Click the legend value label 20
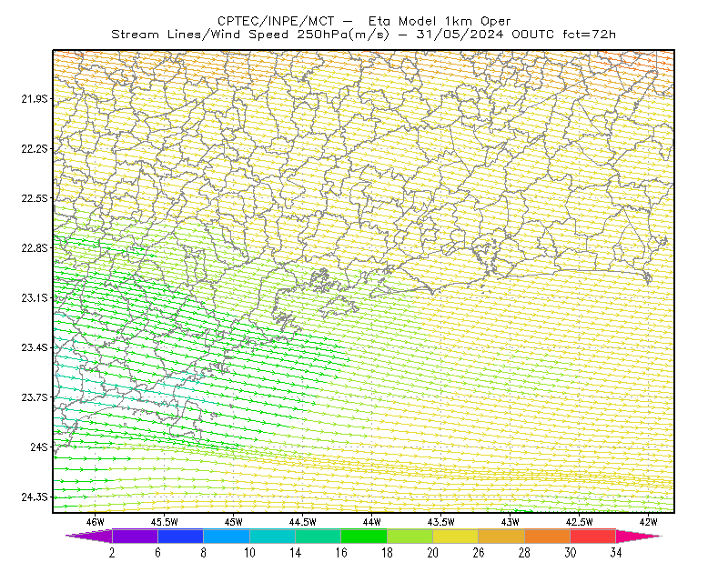The image size is (728, 562). (x=433, y=553)
